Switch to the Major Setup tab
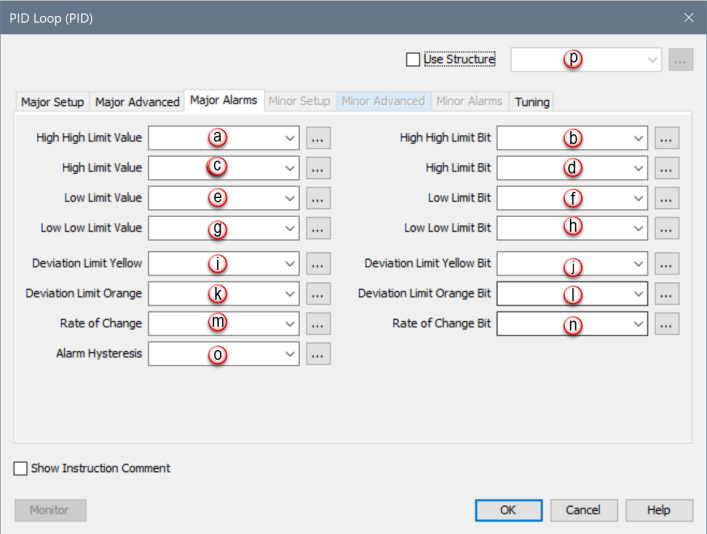Viewport: 707px width, 534px height. [x=54, y=101]
